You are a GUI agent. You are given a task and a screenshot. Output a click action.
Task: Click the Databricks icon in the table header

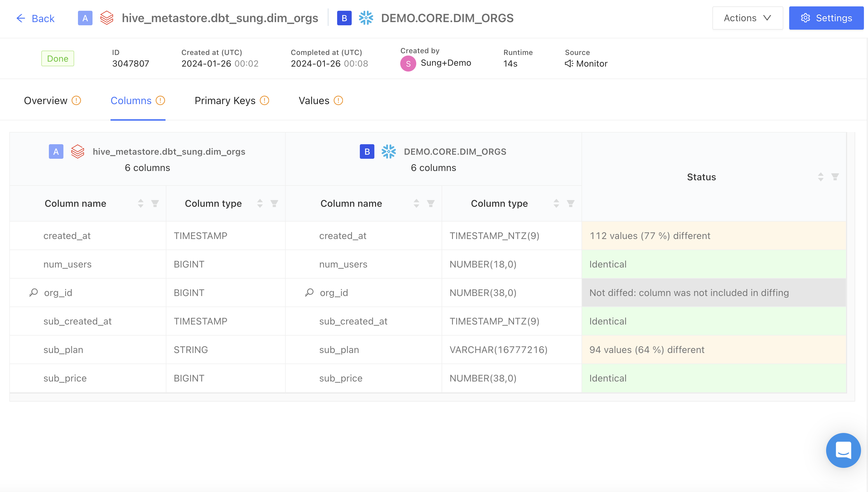pos(78,152)
